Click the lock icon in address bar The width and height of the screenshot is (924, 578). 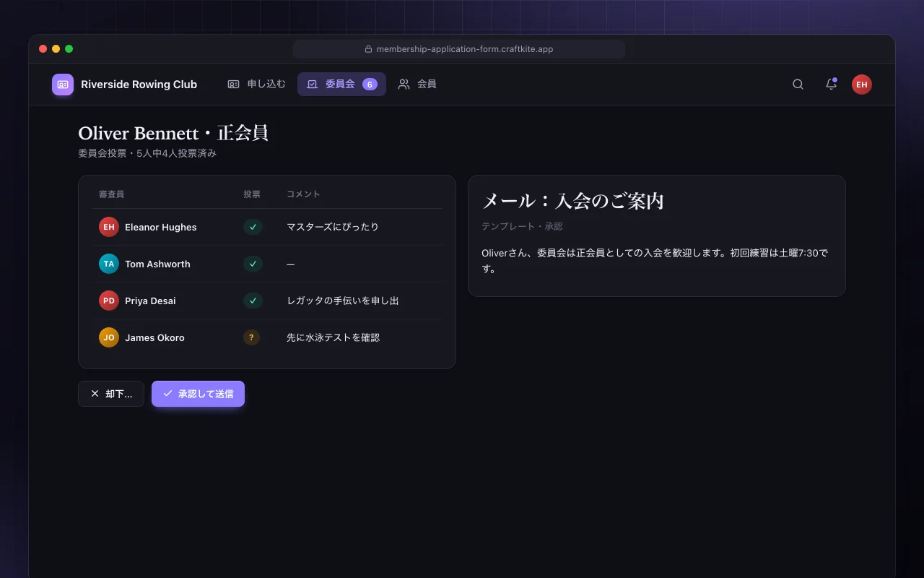368,49
